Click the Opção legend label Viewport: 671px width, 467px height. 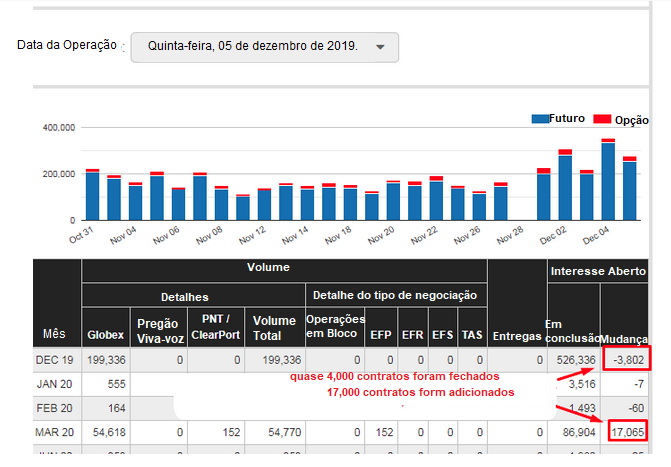(631, 120)
